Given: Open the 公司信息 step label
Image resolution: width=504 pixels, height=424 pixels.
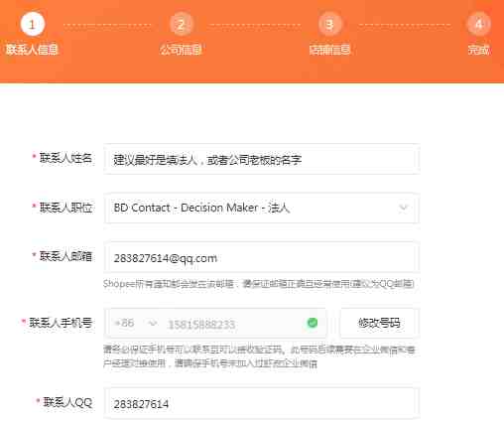Looking at the screenshot, I should click(181, 50).
